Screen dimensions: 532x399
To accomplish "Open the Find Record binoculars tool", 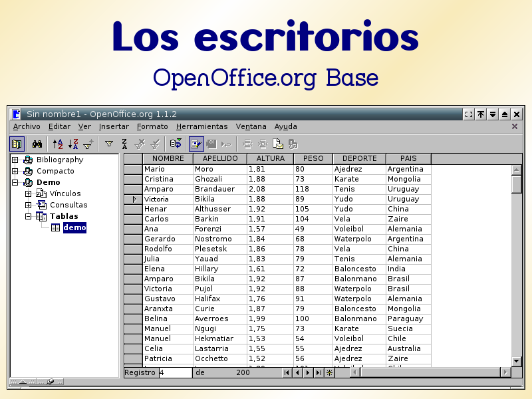I will 37,144.
